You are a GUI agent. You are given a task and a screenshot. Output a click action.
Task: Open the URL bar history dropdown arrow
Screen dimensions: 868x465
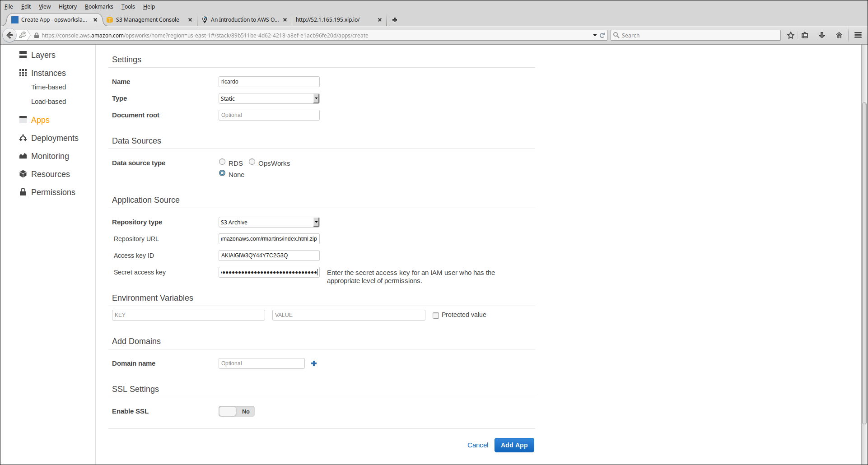(x=595, y=35)
